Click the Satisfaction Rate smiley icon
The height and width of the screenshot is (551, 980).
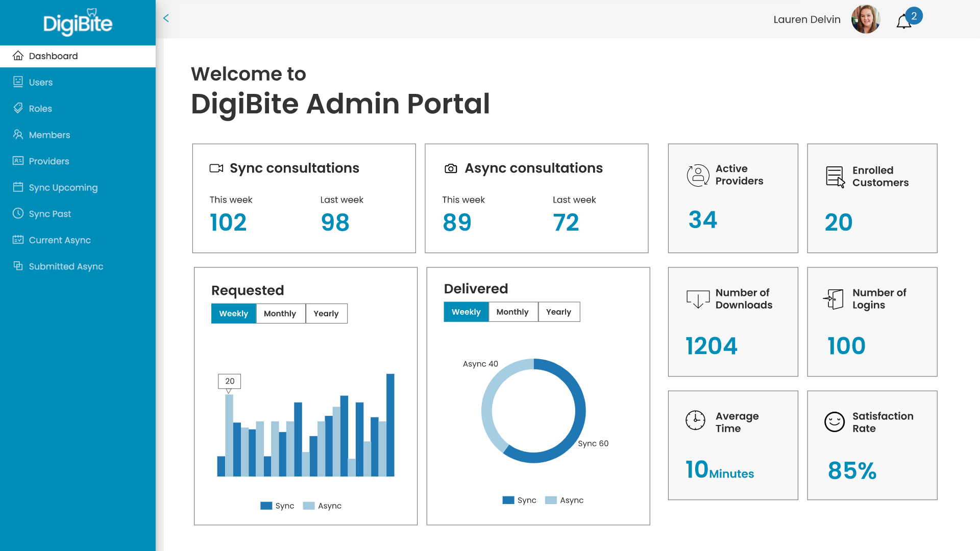pos(835,422)
